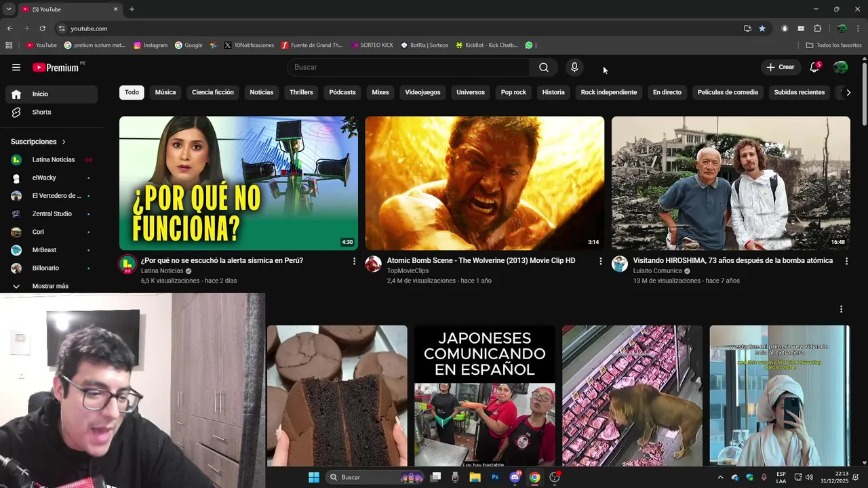Image resolution: width=868 pixels, height=488 pixels.
Task: Expand Mostrar más in subscriptions
Action: coord(52,286)
